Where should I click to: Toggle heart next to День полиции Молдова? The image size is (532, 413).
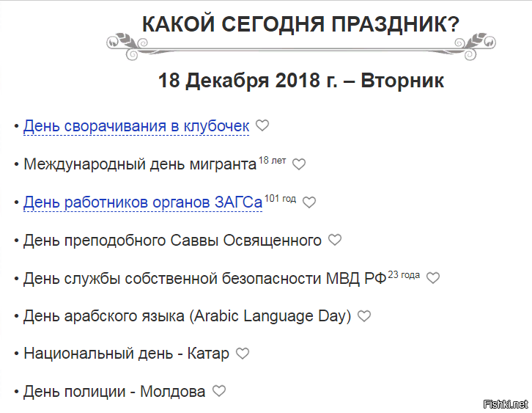click(218, 391)
